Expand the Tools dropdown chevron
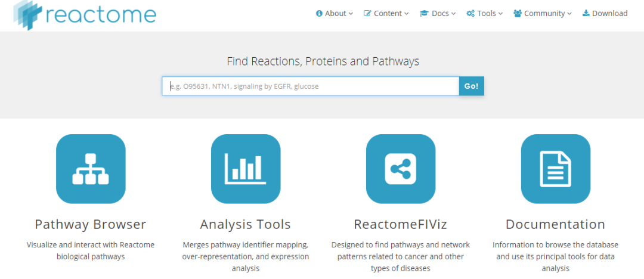 tap(501, 14)
